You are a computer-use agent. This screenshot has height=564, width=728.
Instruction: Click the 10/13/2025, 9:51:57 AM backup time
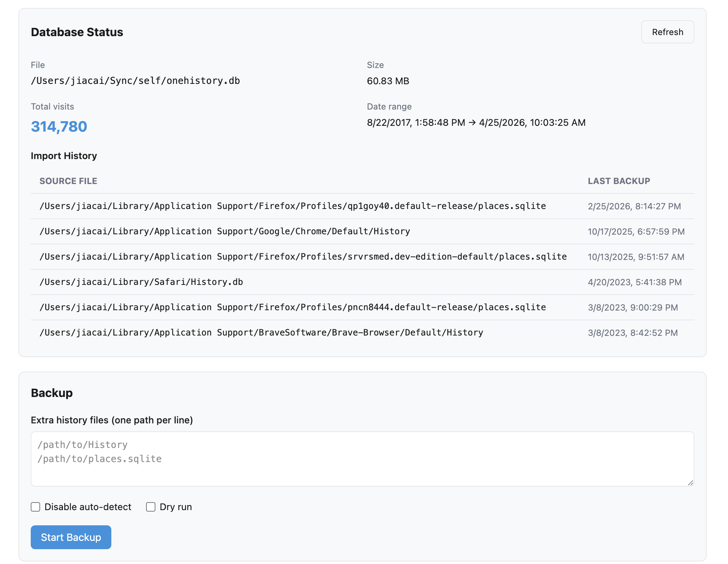click(x=636, y=257)
